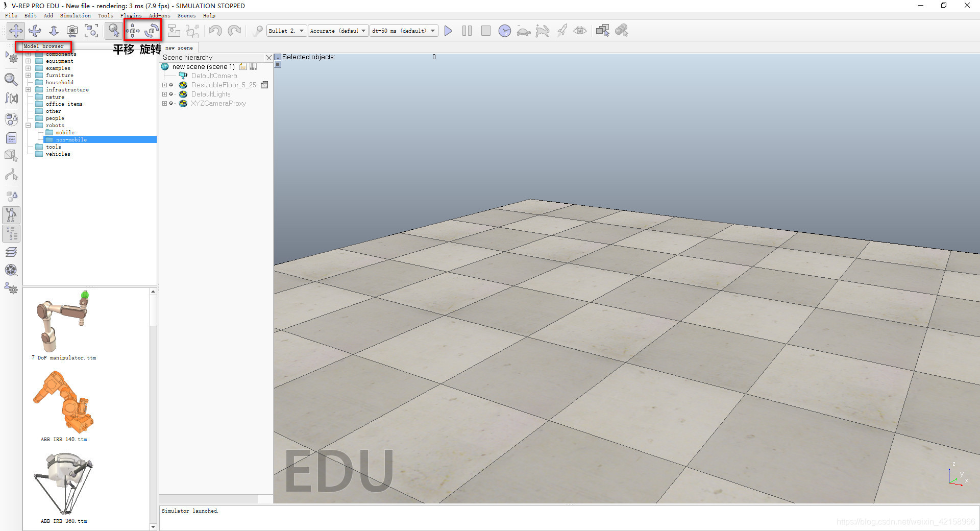Expand the equipment folder
The image size is (980, 531).
point(28,61)
